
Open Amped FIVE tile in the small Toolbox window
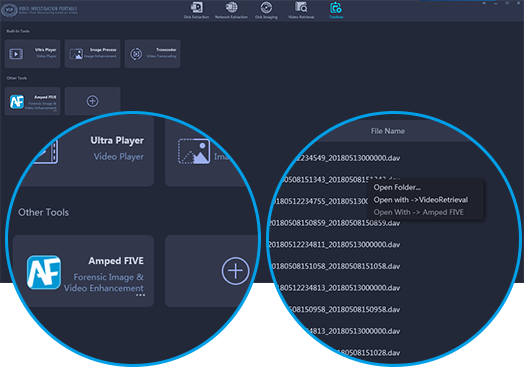pos(32,101)
